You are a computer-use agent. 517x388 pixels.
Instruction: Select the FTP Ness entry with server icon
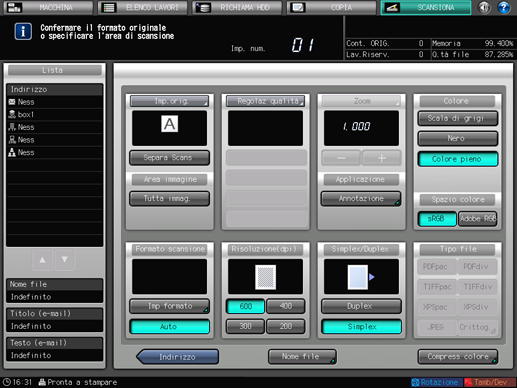54,127
